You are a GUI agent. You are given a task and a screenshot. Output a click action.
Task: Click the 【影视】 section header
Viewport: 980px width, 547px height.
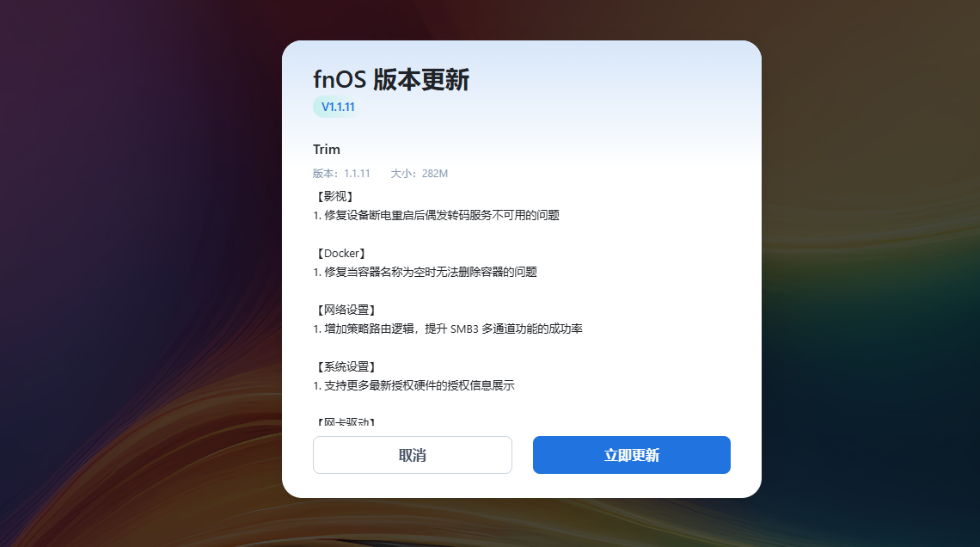pos(334,196)
